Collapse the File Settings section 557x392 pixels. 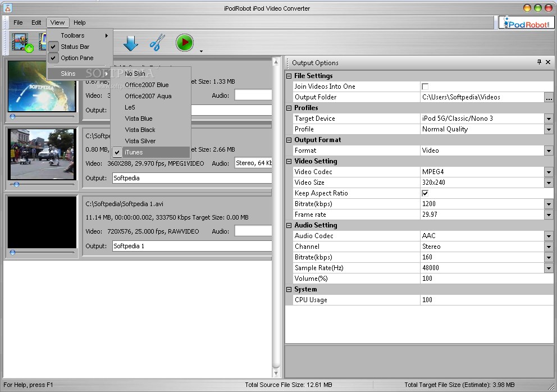(289, 76)
